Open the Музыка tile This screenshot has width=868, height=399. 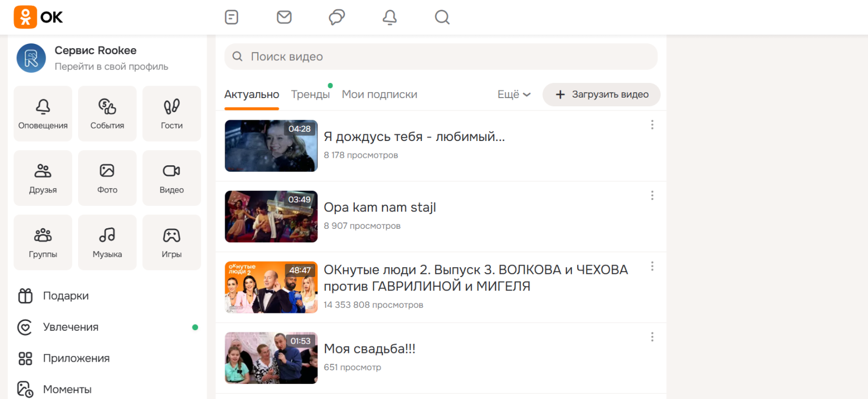pyautogui.click(x=107, y=242)
